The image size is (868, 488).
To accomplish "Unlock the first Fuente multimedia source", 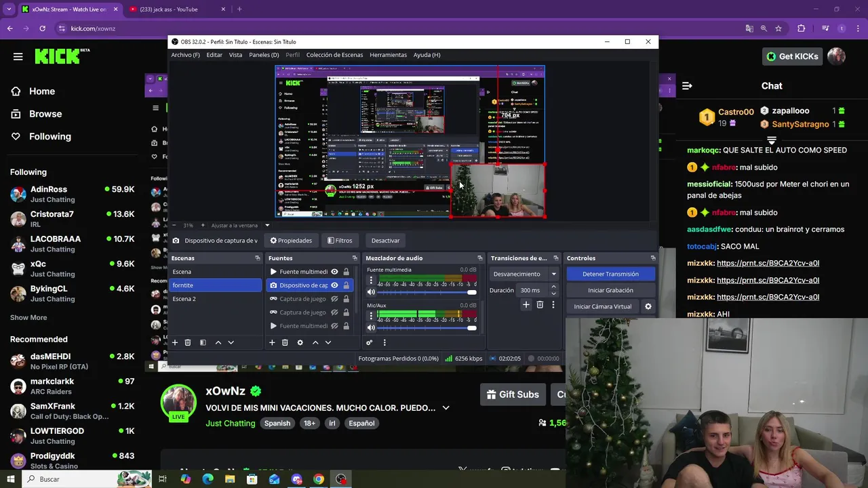I will click(x=347, y=272).
